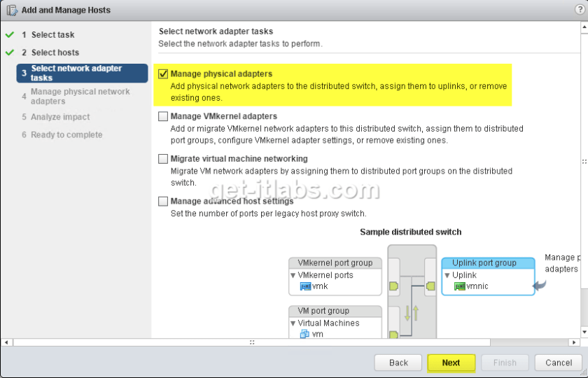Click the curved arrow next to Uplink port group

(x=540, y=286)
